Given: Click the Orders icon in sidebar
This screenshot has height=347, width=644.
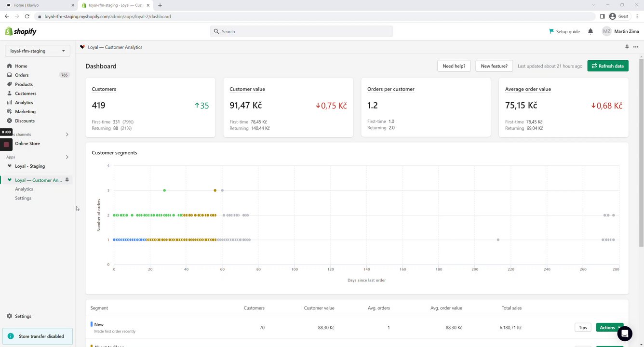Looking at the screenshot, I should point(10,75).
